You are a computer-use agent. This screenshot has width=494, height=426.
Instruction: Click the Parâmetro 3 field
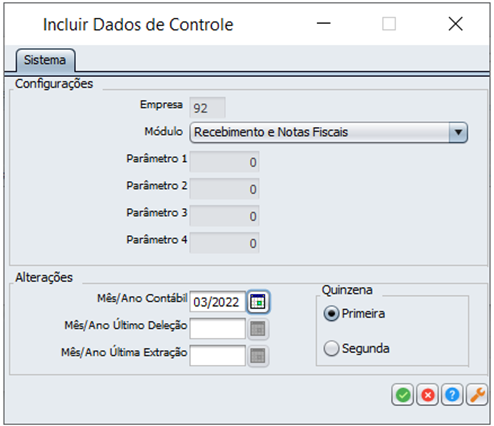[224, 216]
